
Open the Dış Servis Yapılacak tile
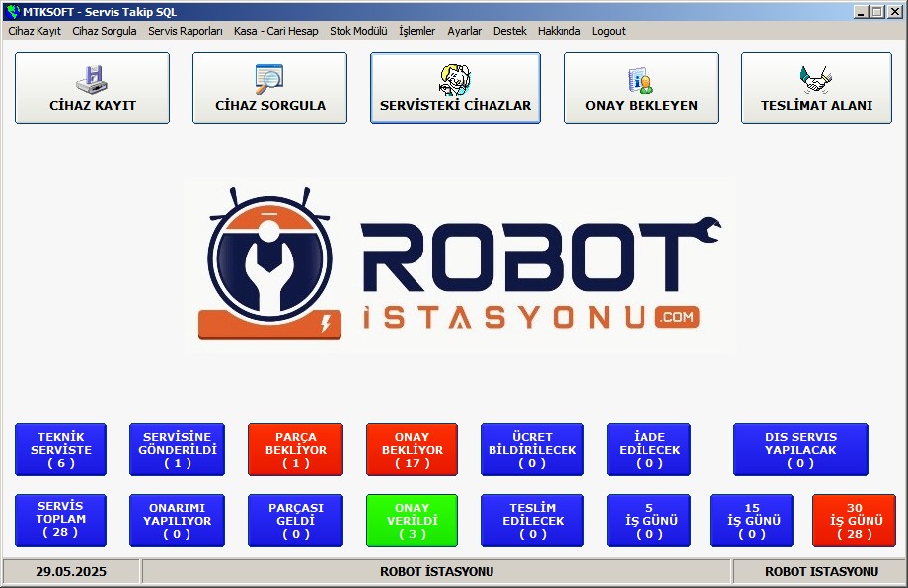pos(800,450)
